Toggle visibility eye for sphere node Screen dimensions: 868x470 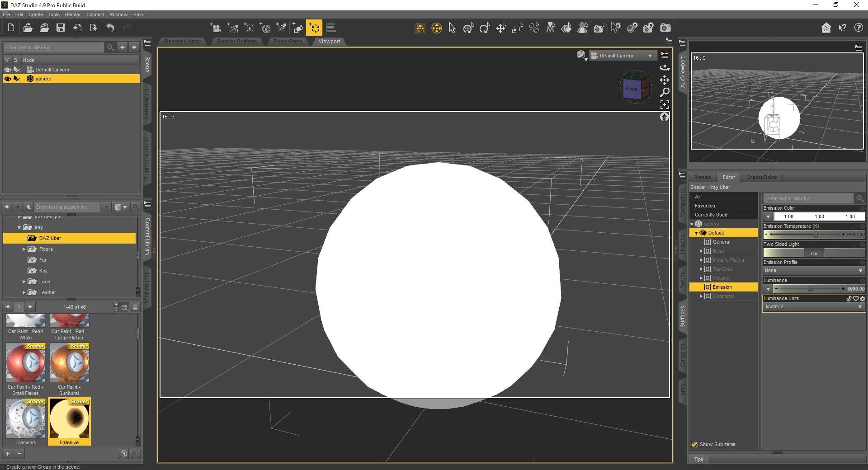tap(8, 79)
